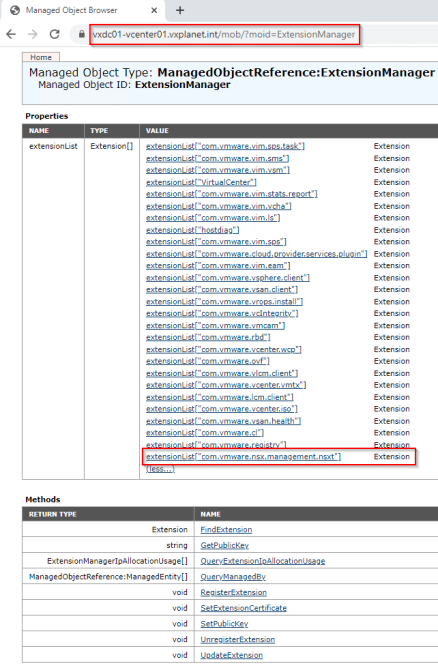Viewport: 438px width, 666px height.
Task: Open extensionList com.vmware.cl
Action: [205, 432]
